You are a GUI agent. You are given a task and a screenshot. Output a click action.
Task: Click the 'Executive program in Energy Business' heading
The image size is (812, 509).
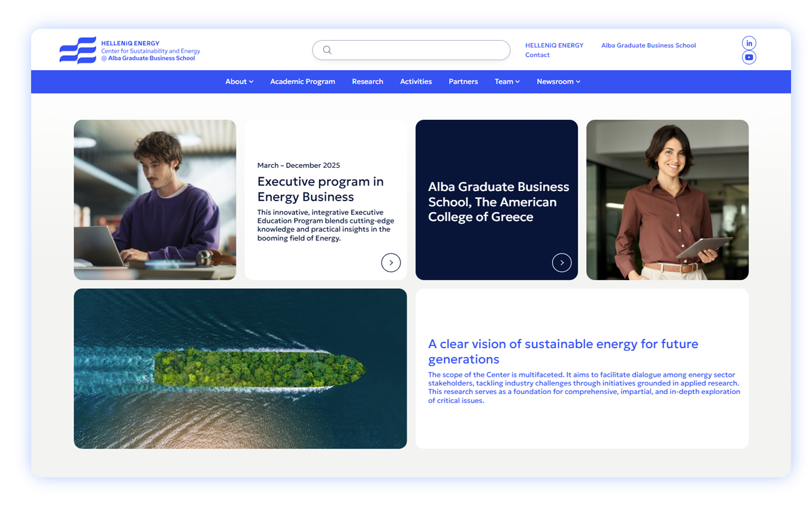320,189
